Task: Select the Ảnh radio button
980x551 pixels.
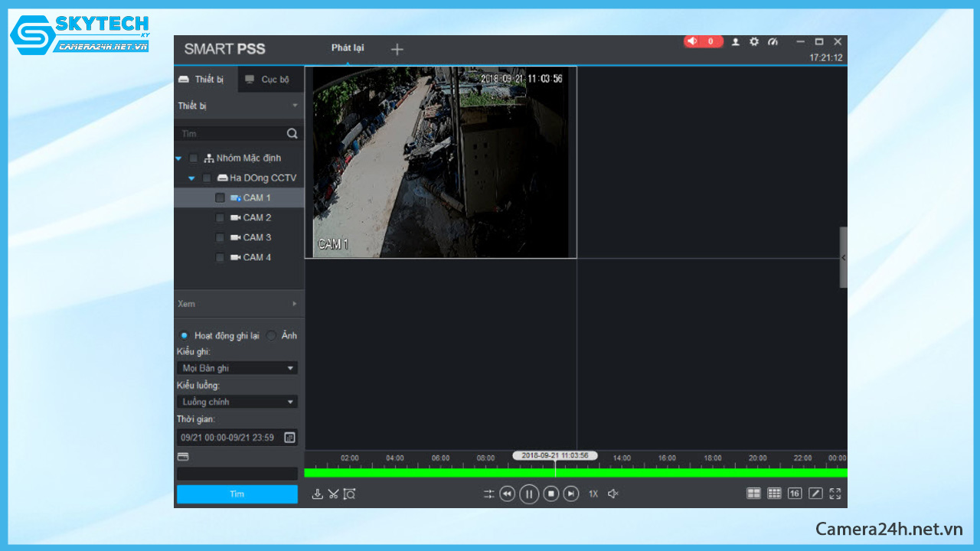Action: [272, 336]
